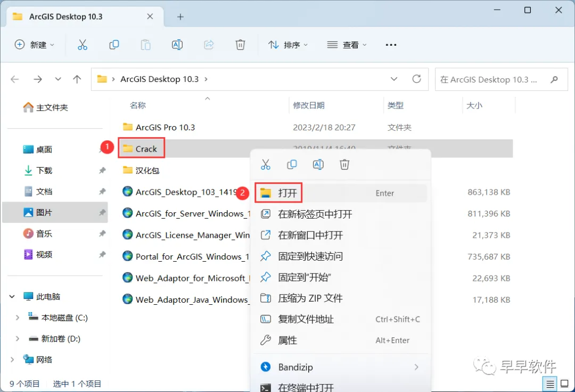The image size is (575, 392).
Task: Refresh the current folder view
Action: click(x=416, y=79)
